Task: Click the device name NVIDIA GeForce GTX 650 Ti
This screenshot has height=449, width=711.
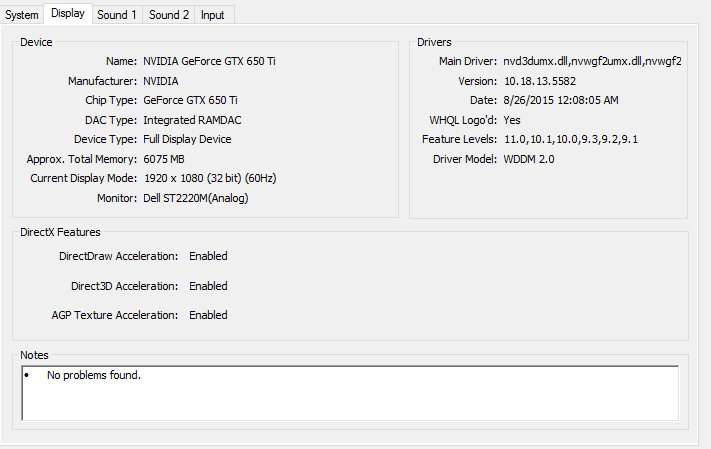Action: pyautogui.click(x=209, y=61)
